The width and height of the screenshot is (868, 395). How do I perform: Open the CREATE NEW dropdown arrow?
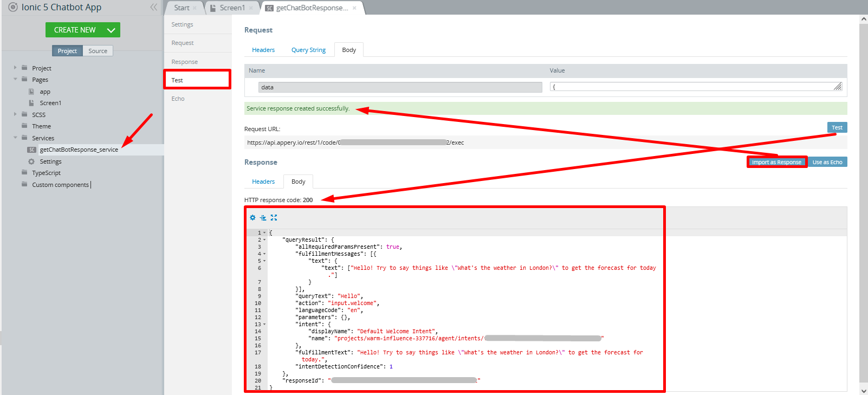[x=111, y=30]
